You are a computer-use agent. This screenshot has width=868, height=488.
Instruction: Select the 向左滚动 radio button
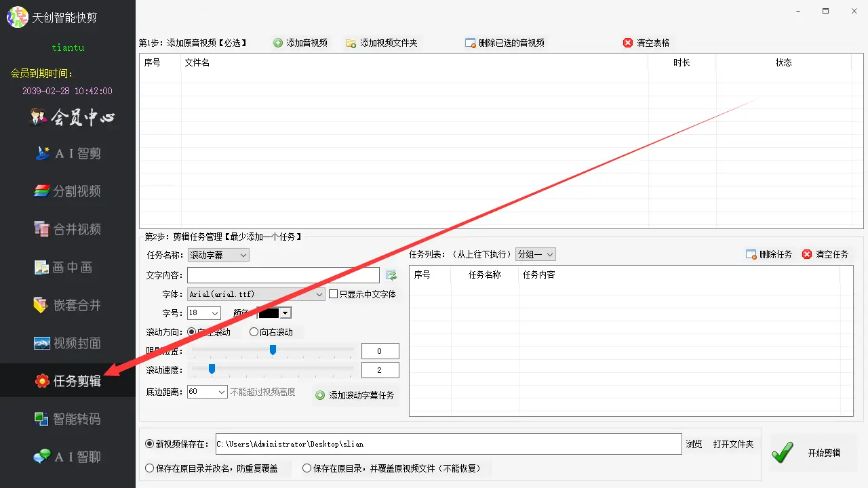pos(191,332)
